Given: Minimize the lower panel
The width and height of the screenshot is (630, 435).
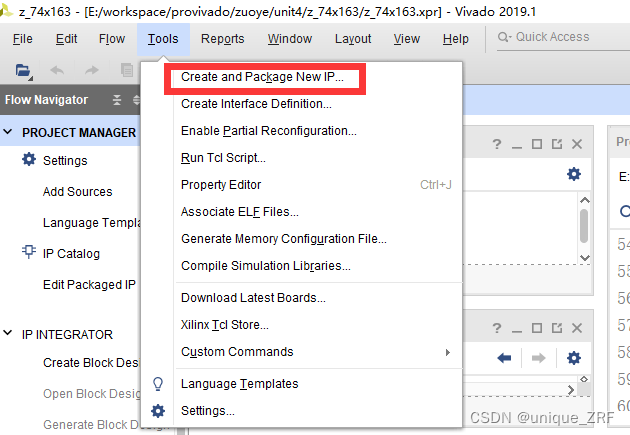Looking at the screenshot, I should coord(517,331).
